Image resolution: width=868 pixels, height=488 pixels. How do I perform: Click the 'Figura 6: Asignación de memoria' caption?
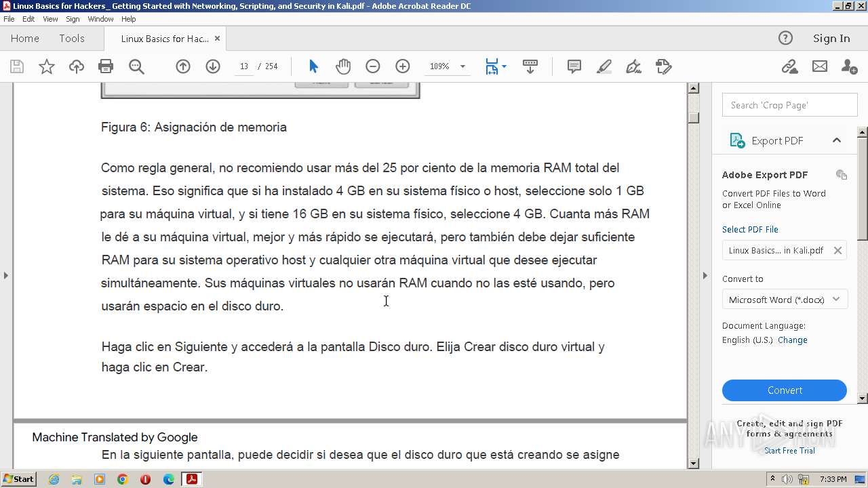(x=194, y=127)
